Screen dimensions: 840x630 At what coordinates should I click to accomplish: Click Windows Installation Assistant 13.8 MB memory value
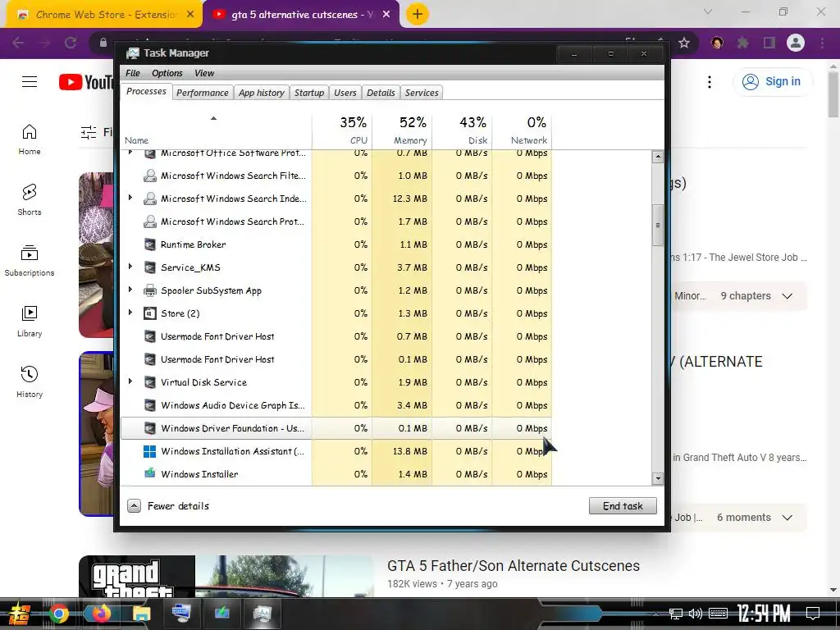410,451
